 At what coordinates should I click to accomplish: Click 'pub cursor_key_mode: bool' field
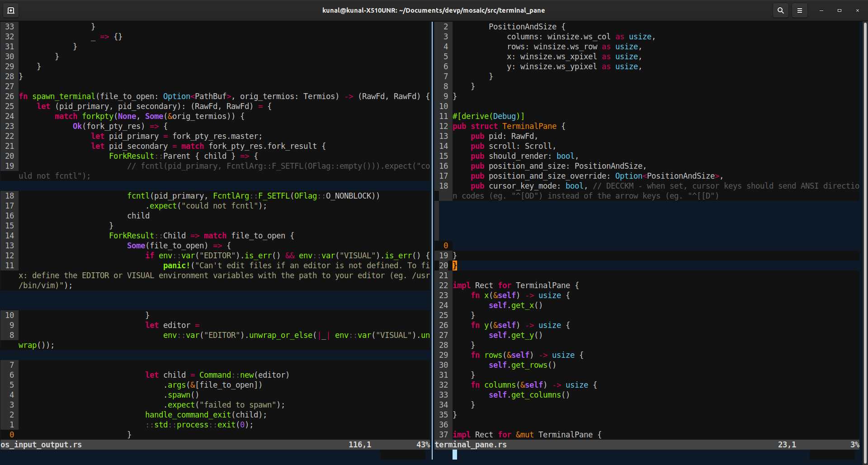[529, 186]
